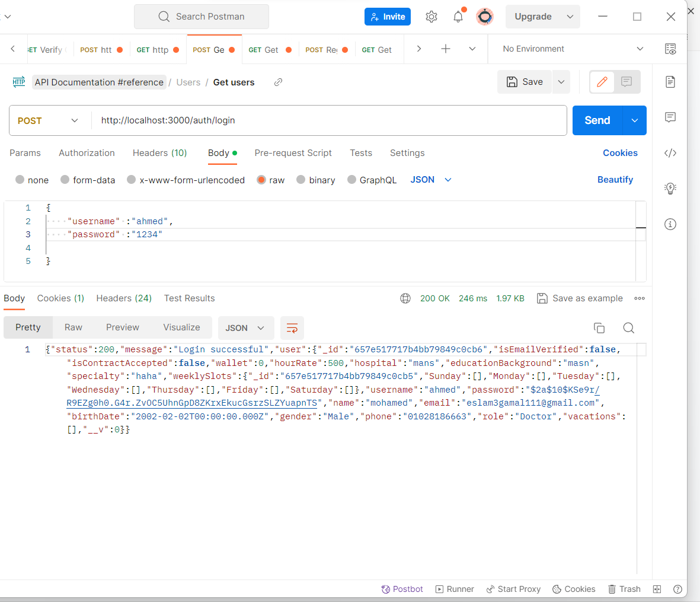Image resolution: width=700 pixels, height=602 pixels.
Task: Switch to edit mode pencil icon
Action: pyautogui.click(x=602, y=82)
